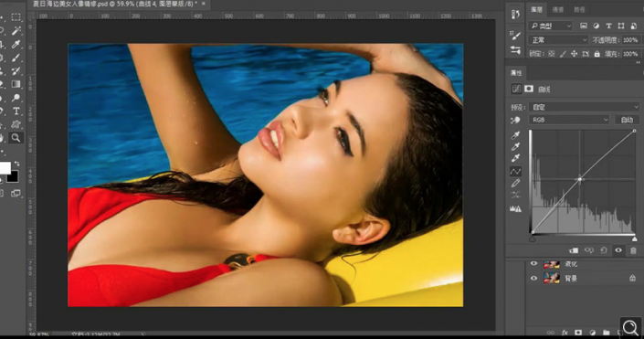Open the Brush settings panel icon

coord(515,36)
